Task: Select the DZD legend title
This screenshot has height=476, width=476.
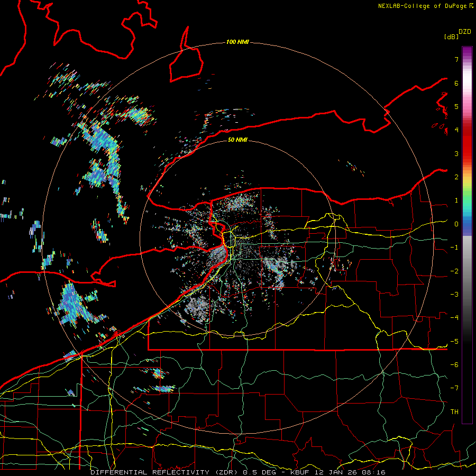Action: tap(465, 32)
